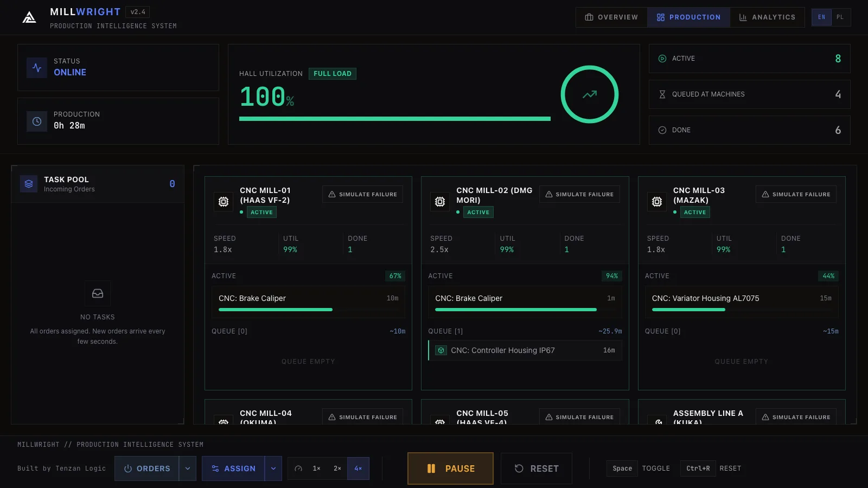Set simulation speed to 1×

point(317,468)
